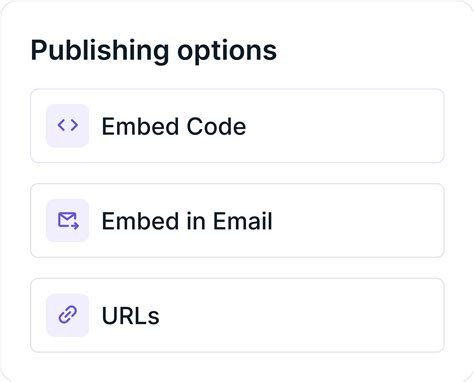Click the envelope with arrow icon
This screenshot has width=474, height=382.
68,220
